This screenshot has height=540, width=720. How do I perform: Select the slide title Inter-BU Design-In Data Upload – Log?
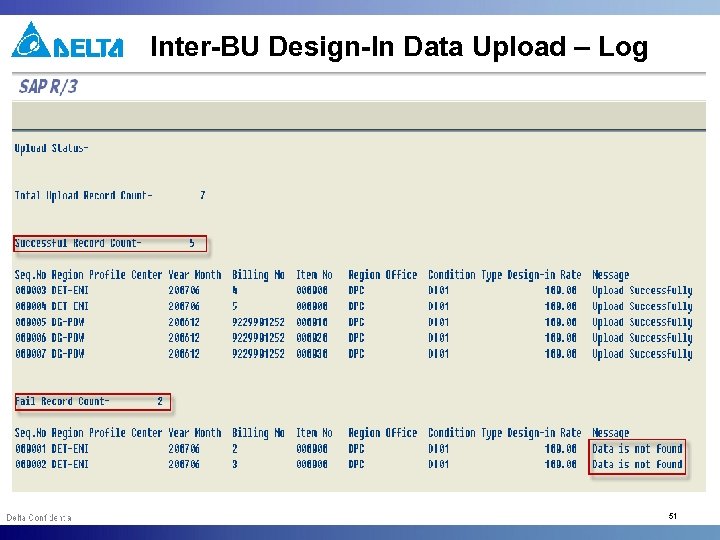tap(399, 47)
